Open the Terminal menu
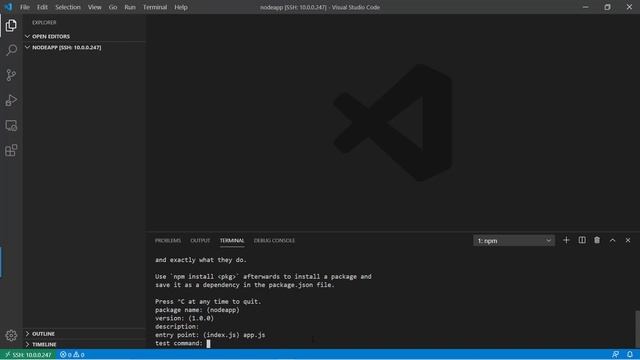 pos(155,7)
